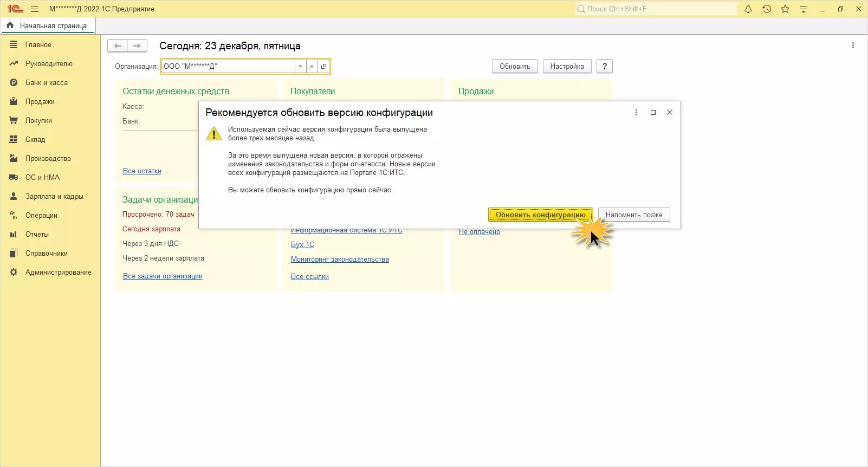Click the back navigation arrow
The width and height of the screenshot is (868, 467).
(x=118, y=46)
